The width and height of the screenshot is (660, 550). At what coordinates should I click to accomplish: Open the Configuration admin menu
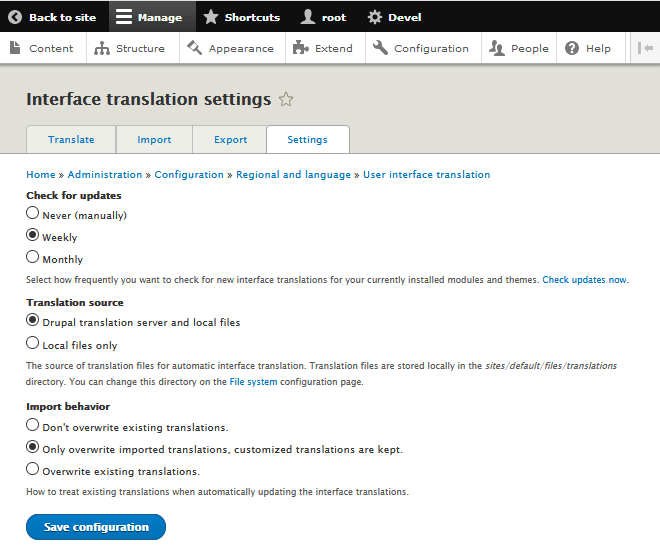[423, 48]
